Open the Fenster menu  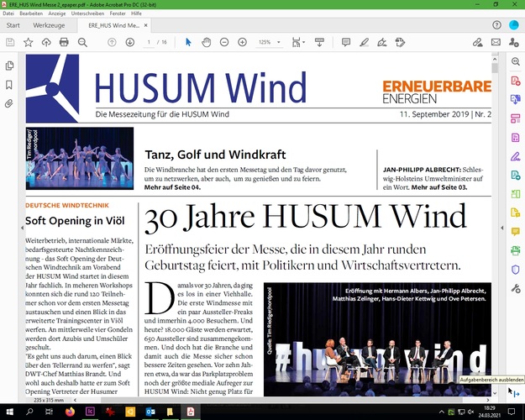[118, 13]
